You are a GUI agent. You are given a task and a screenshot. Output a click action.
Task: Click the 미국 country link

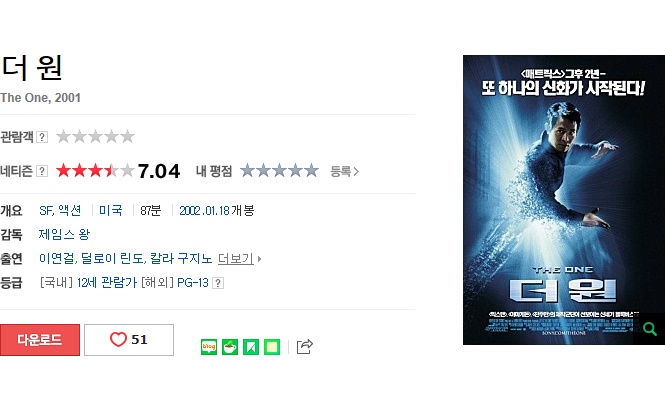111,211
